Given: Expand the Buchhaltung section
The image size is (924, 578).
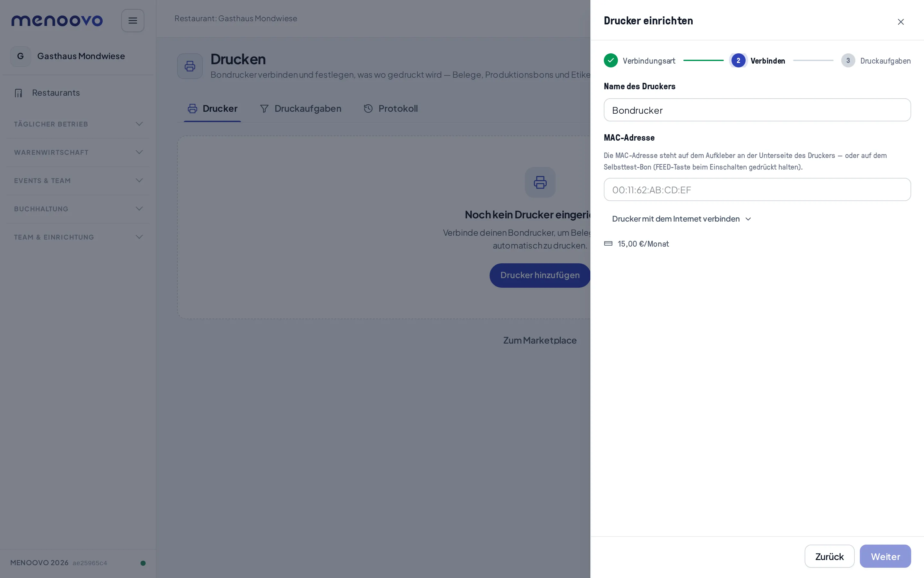Looking at the screenshot, I should [78, 209].
